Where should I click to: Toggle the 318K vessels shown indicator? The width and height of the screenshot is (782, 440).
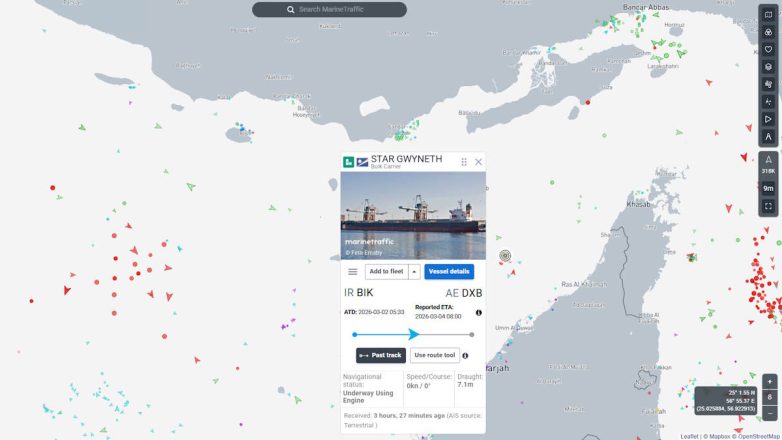(x=768, y=165)
